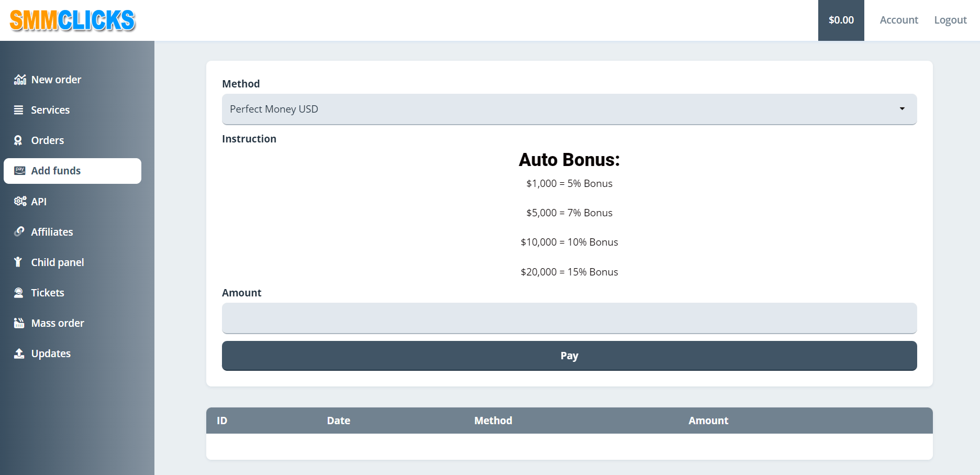Open the Tickets sidebar page
The image size is (980, 475).
click(48, 293)
